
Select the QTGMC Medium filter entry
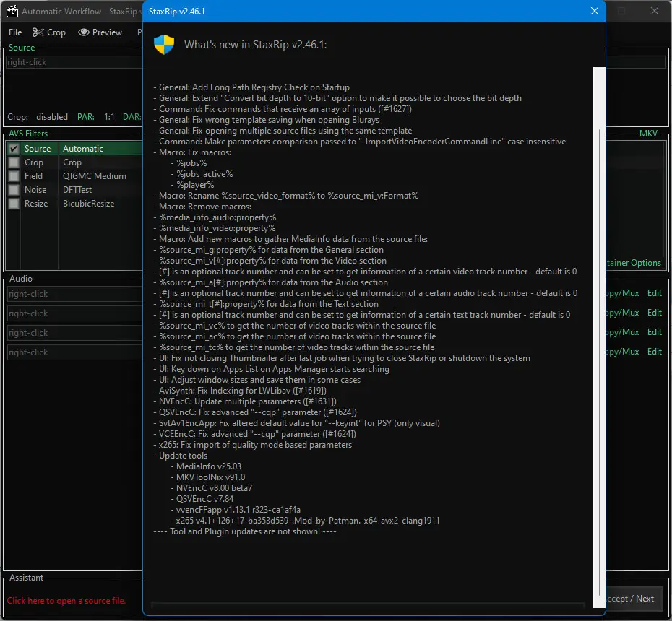tap(94, 176)
